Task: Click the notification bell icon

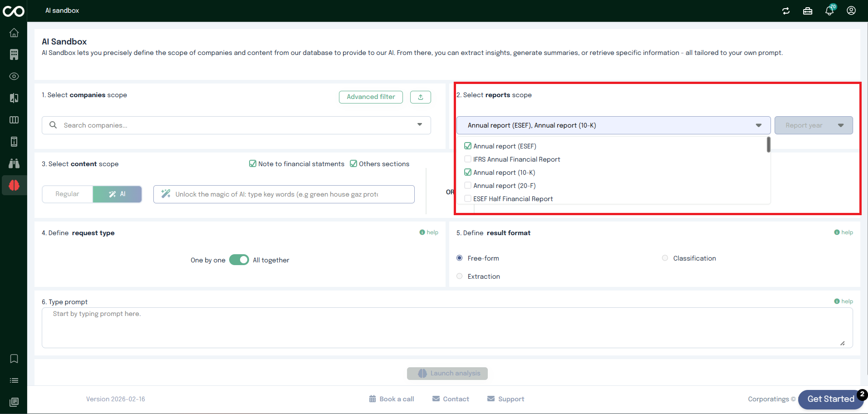Action: 829,11
